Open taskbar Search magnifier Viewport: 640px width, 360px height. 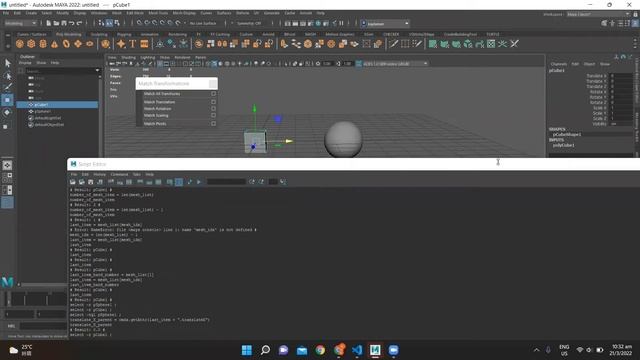point(265,350)
